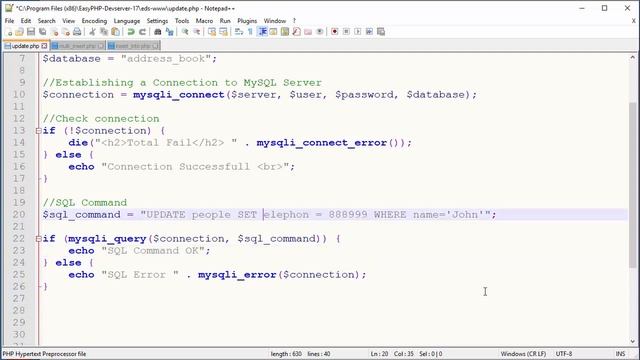Screen dimensions: 640x360
Task: Close the update.php tab
Action: (x=44, y=46)
